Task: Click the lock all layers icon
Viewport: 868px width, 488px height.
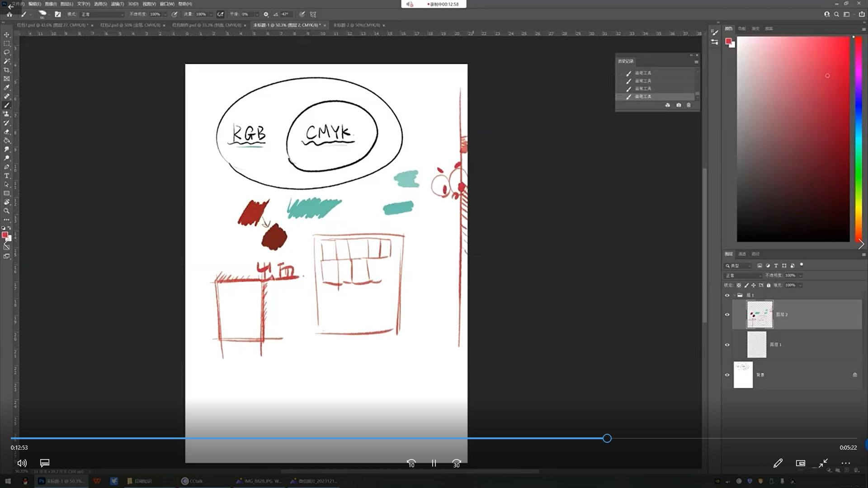Action: 769,285
